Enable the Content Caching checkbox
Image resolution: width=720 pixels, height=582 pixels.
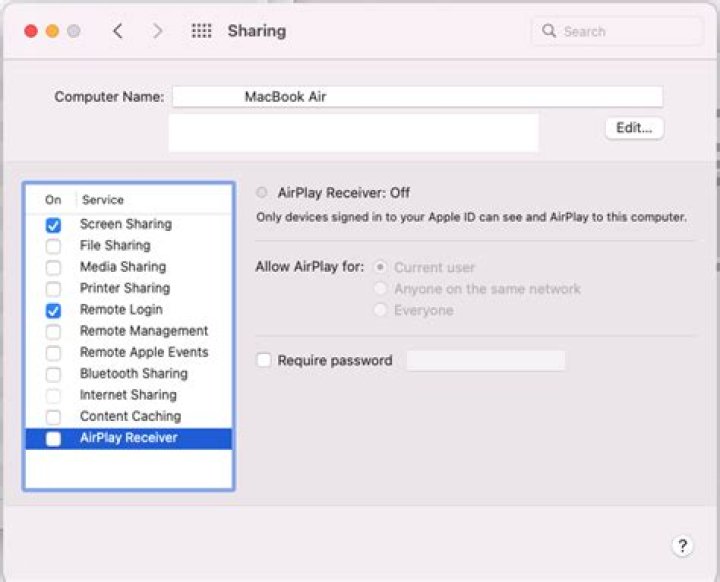pos(53,417)
